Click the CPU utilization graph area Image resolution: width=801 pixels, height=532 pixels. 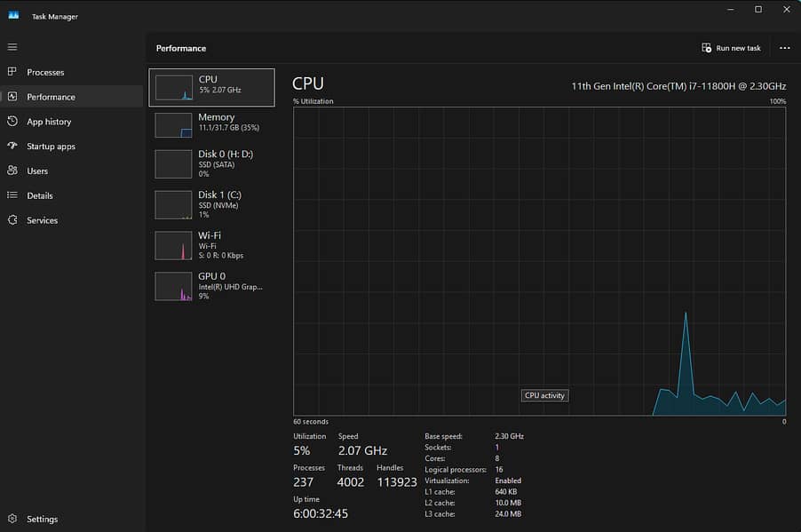(539, 261)
